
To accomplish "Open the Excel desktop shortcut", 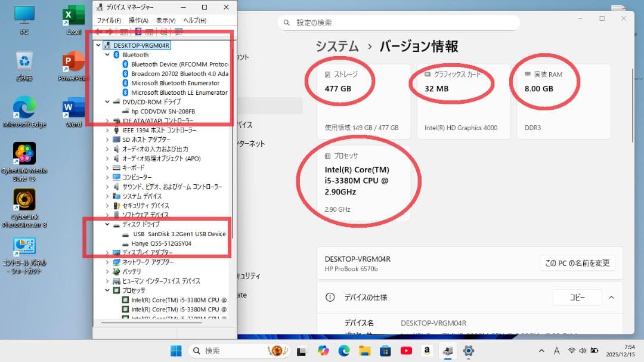I will coord(73,20).
